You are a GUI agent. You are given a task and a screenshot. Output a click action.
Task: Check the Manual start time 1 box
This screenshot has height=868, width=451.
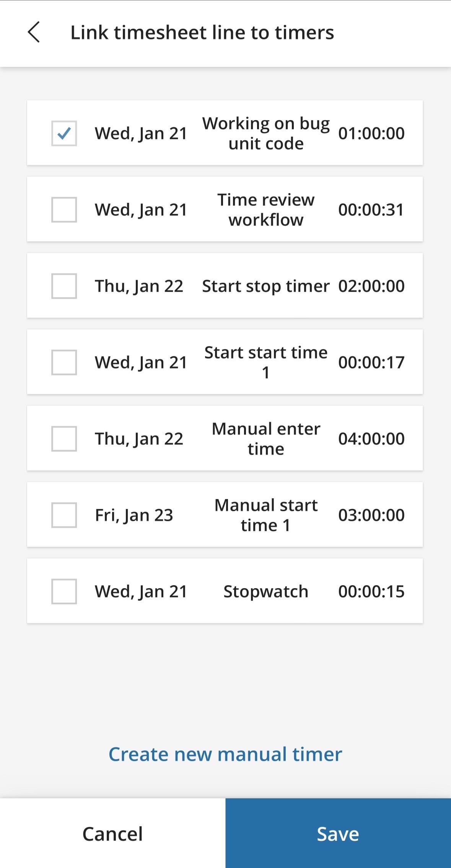tap(64, 515)
